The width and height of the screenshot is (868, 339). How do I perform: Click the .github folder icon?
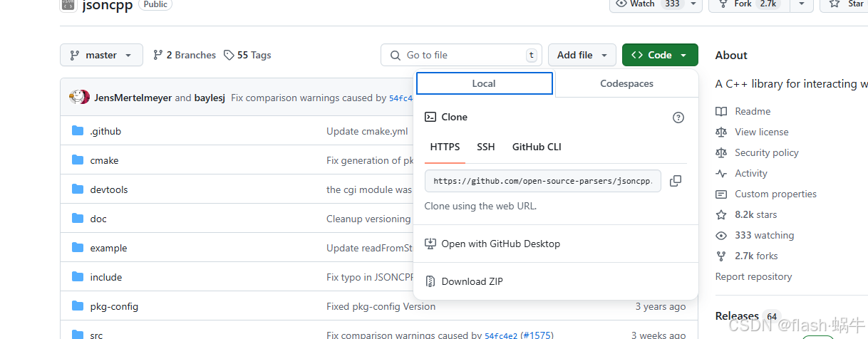[78, 131]
